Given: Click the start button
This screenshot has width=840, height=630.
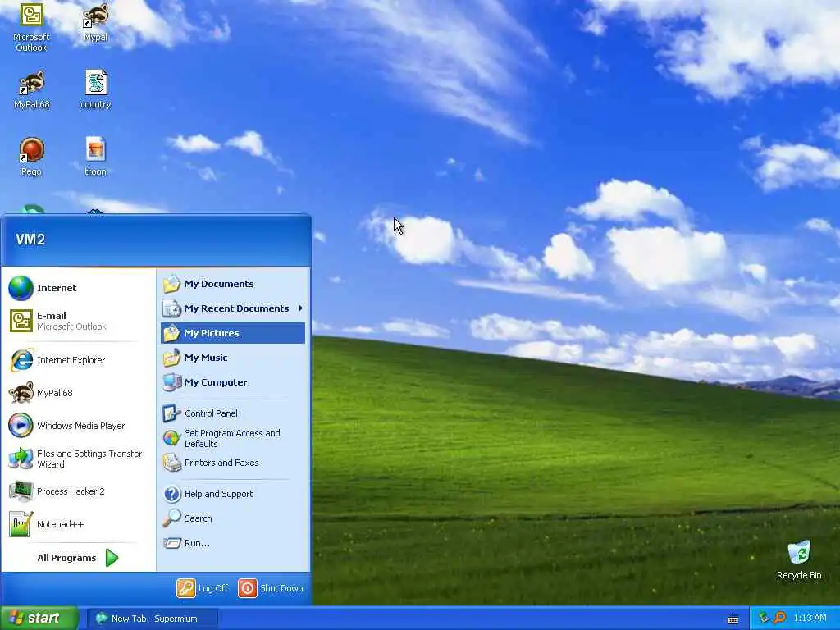Looking at the screenshot, I should coord(39,619).
